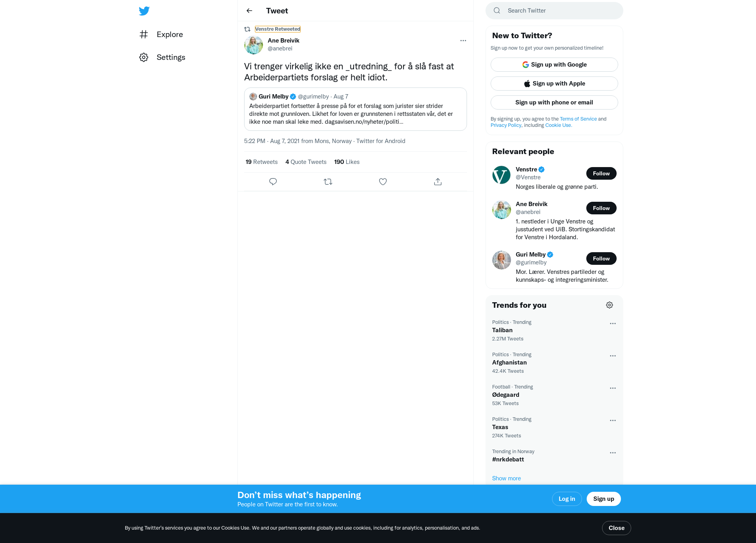The width and height of the screenshot is (756, 543).
Task: Close the cookie notice banner
Action: click(617, 528)
